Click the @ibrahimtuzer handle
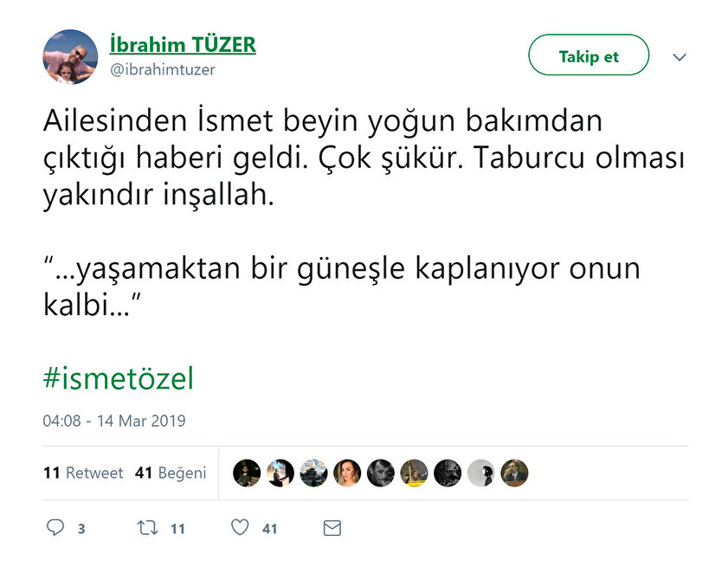Viewport: 728px width, 567px height. 162,70
